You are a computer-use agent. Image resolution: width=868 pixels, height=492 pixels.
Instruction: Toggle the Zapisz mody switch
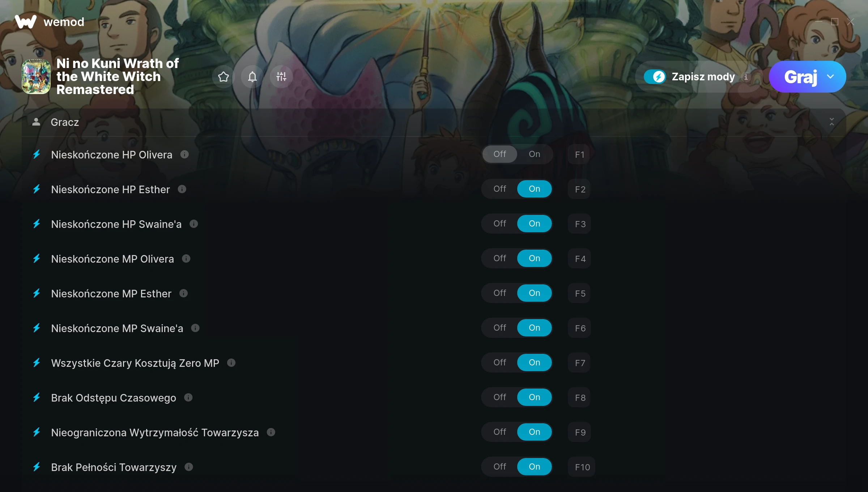655,77
